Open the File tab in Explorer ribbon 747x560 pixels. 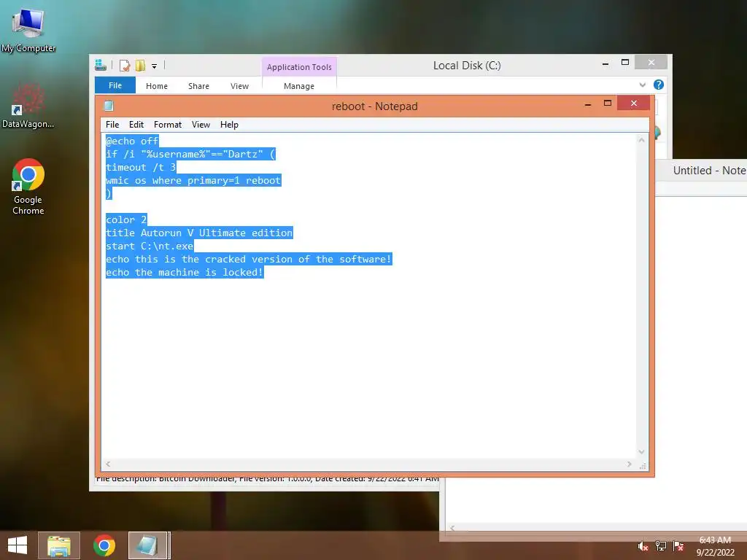(x=115, y=85)
